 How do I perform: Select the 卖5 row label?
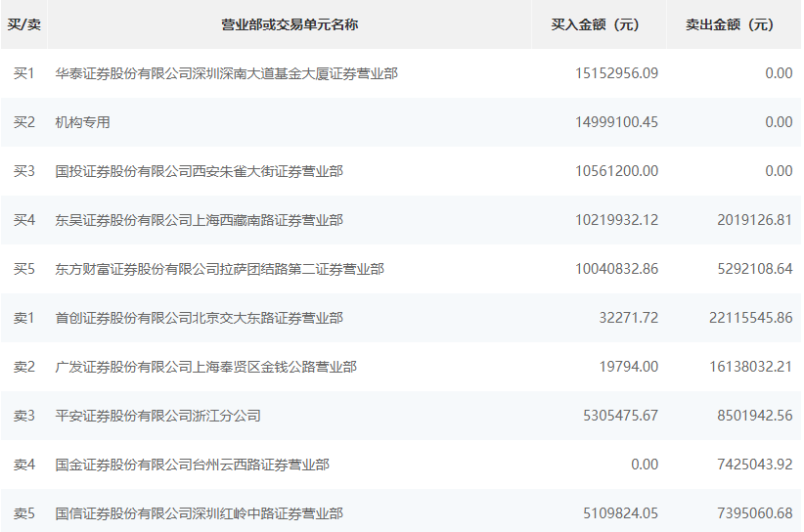(x=24, y=513)
